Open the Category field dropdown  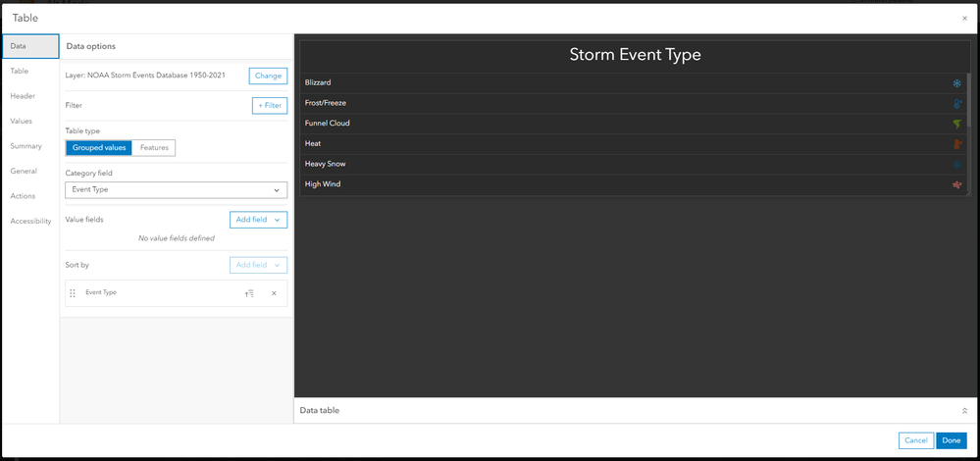click(x=177, y=190)
